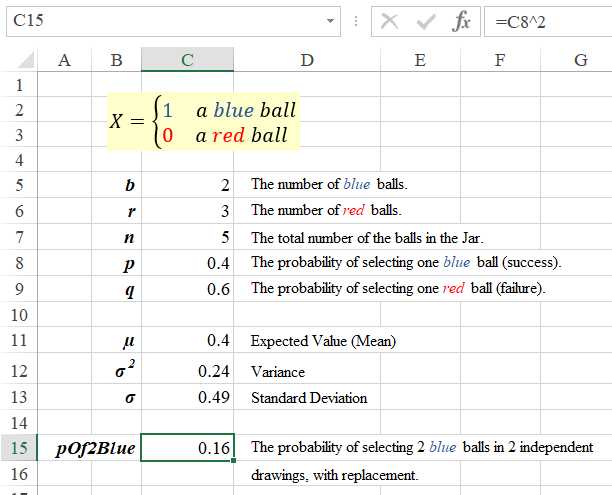This screenshot has height=495, width=612.
Task: Click the Cancel (X) formula bar icon
Action: (x=390, y=22)
